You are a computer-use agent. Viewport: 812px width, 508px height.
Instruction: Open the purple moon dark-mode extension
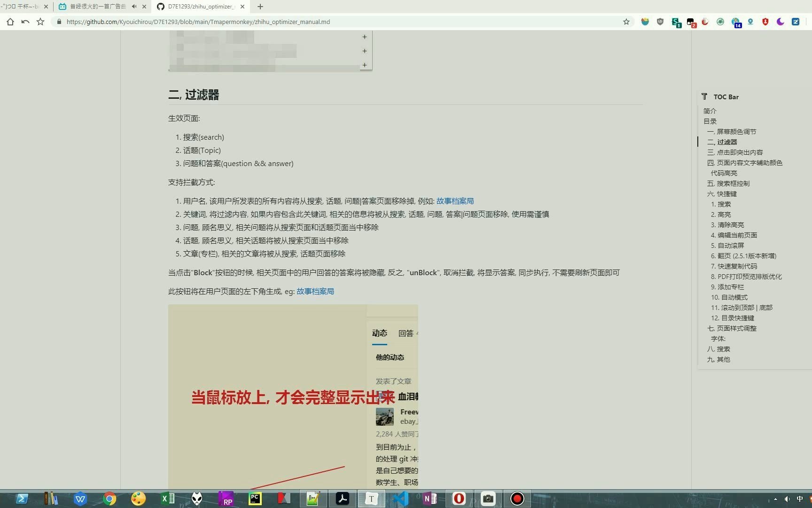point(781,22)
